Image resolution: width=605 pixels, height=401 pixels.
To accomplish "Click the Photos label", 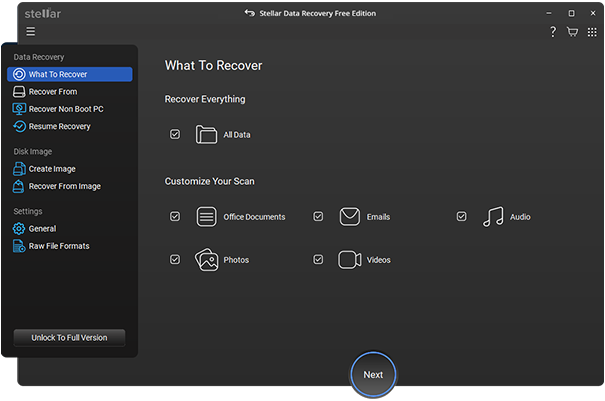I will tap(236, 260).
